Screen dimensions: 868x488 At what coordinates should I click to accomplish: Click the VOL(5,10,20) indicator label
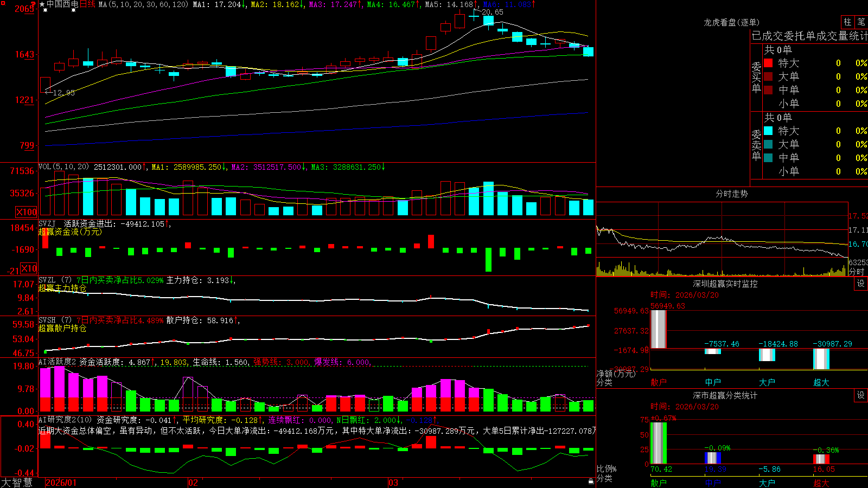tap(63, 167)
